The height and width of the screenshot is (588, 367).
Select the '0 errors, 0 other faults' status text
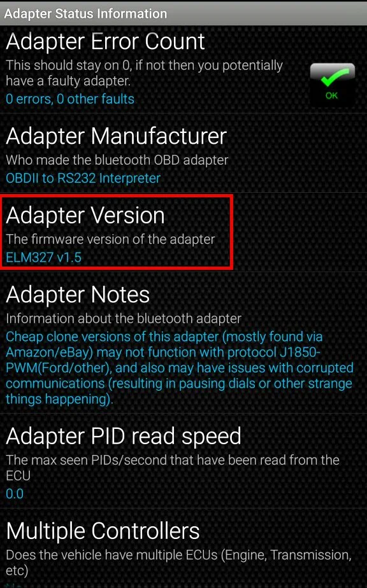click(70, 99)
